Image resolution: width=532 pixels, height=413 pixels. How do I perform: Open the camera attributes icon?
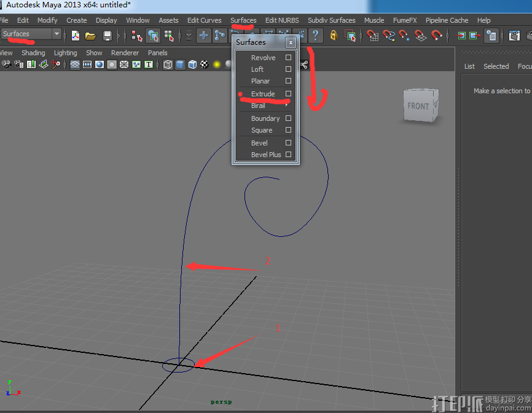tap(19, 64)
